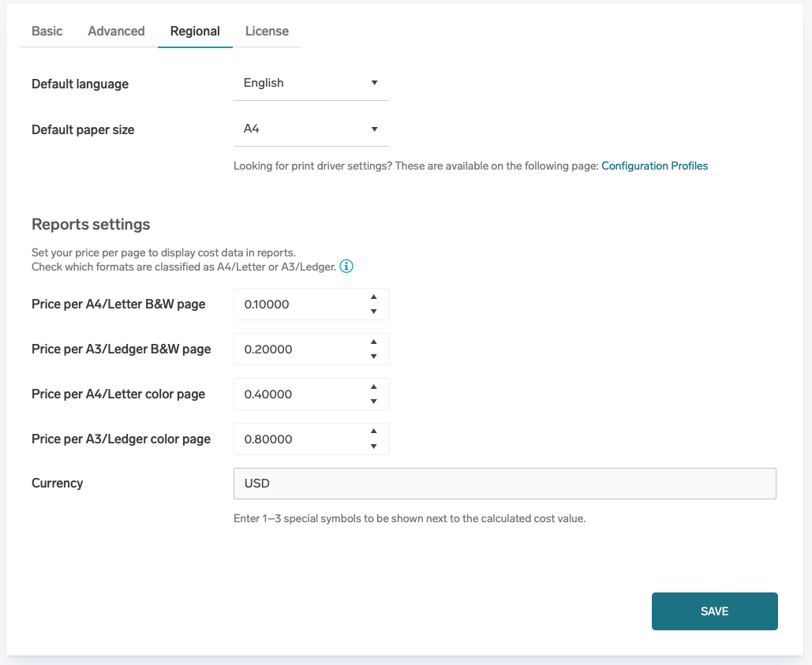This screenshot has width=812, height=665.
Task: Increase Price per A4/Letter color page
Action: pos(374,387)
